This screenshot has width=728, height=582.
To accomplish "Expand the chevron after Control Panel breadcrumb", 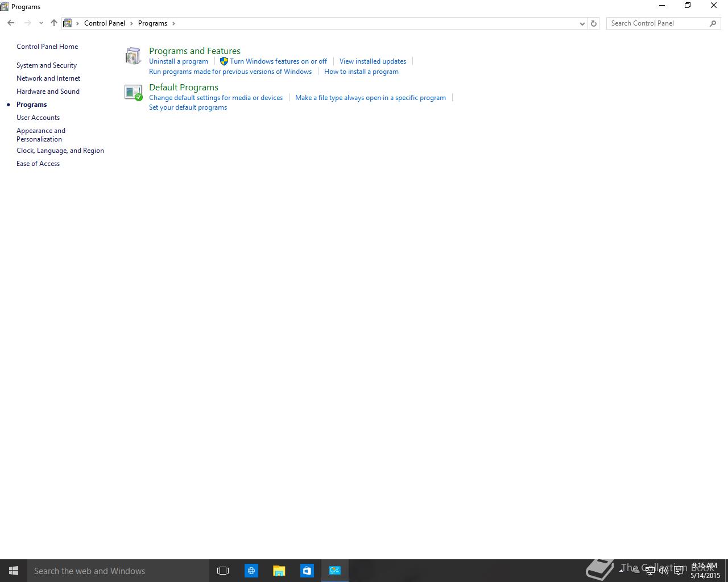I will [x=131, y=23].
